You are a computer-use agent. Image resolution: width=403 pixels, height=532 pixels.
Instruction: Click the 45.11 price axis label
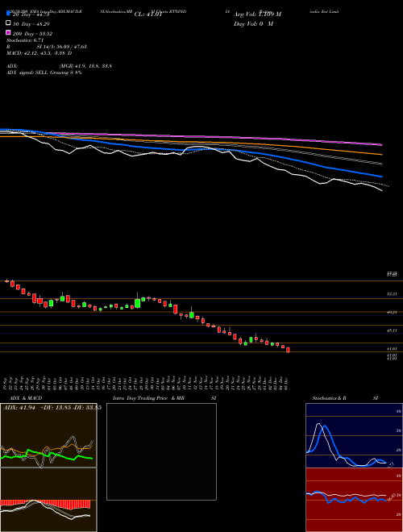point(392,330)
